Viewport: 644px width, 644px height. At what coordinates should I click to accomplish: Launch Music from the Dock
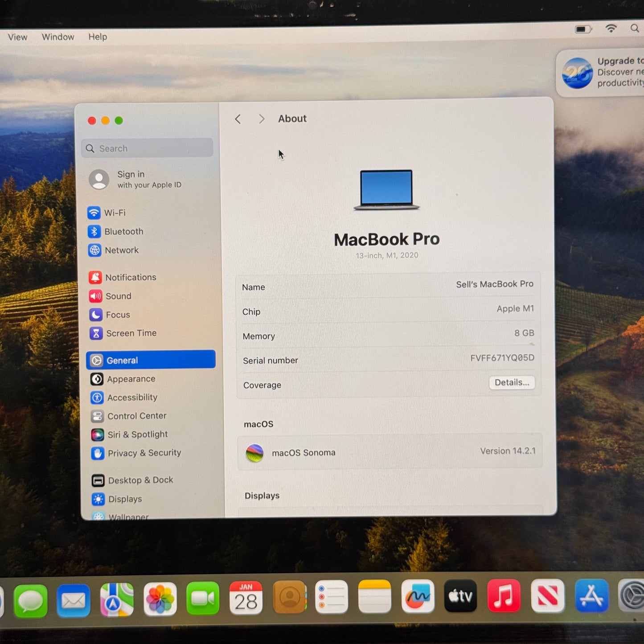pyautogui.click(x=504, y=595)
